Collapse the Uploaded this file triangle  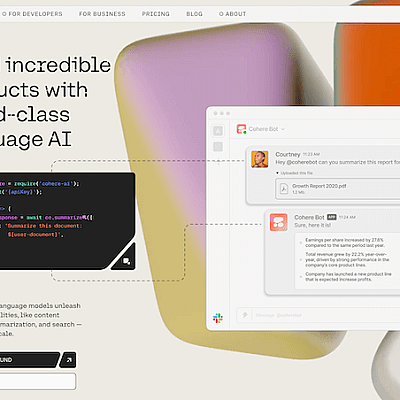pyautogui.click(x=277, y=173)
